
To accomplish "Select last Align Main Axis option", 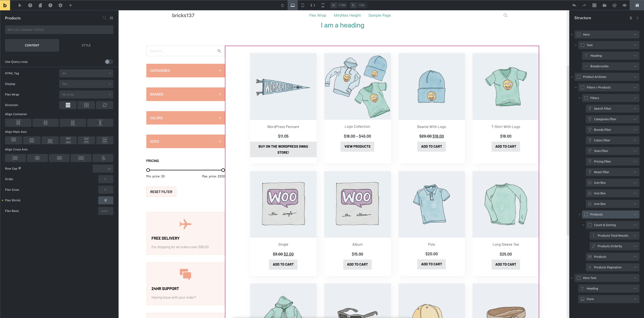I will 105,140.
